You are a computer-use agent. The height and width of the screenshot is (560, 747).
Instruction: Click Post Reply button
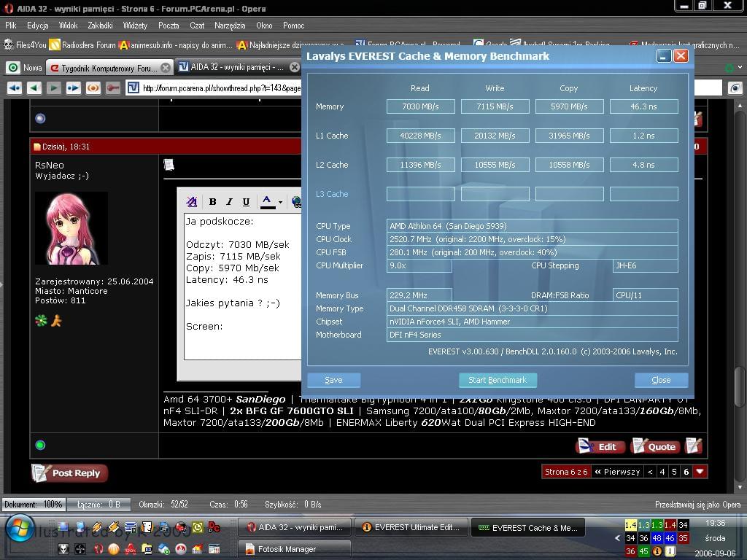pyautogui.click(x=69, y=472)
